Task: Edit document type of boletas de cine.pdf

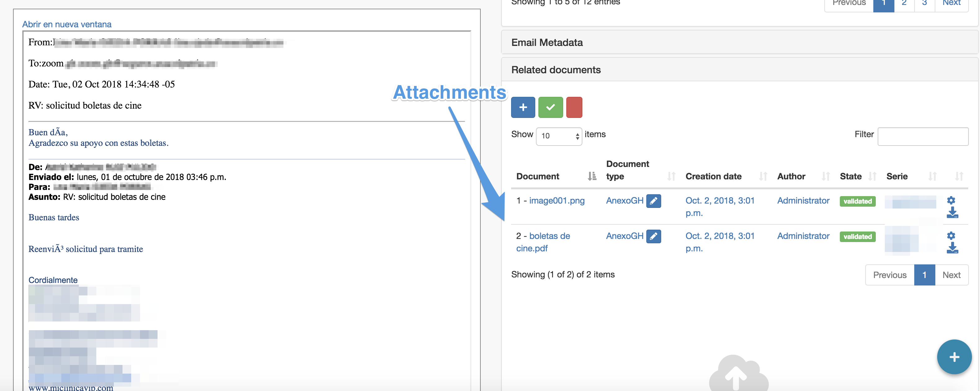Action: 653,236
